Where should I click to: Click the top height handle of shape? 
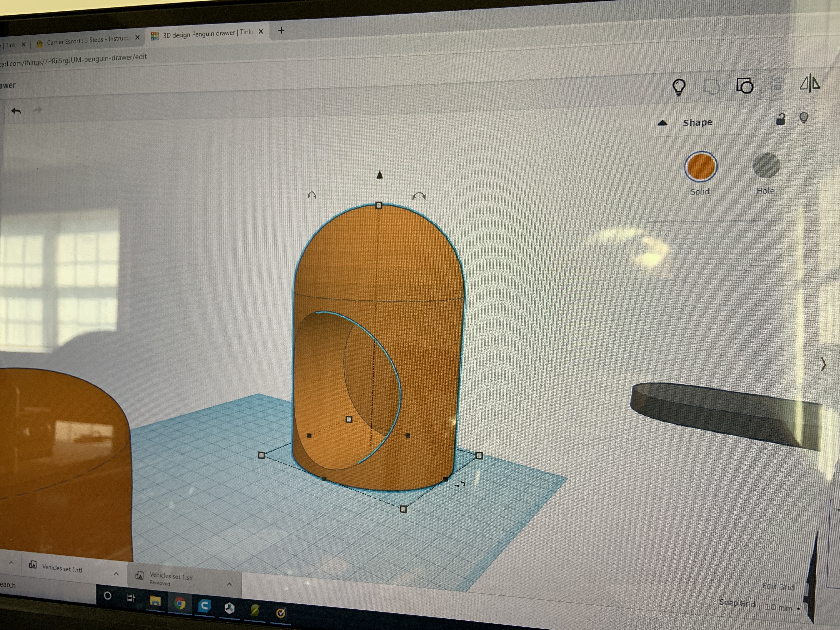point(379,205)
